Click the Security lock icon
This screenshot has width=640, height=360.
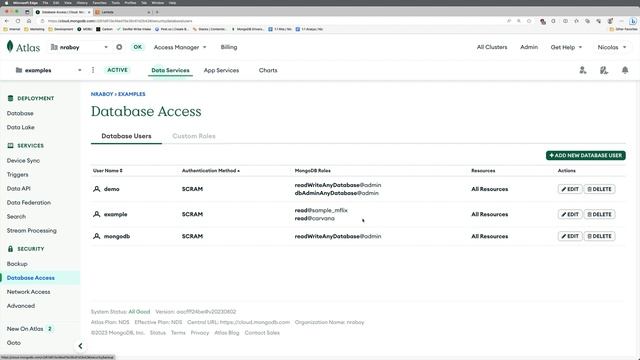(x=11, y=249)
